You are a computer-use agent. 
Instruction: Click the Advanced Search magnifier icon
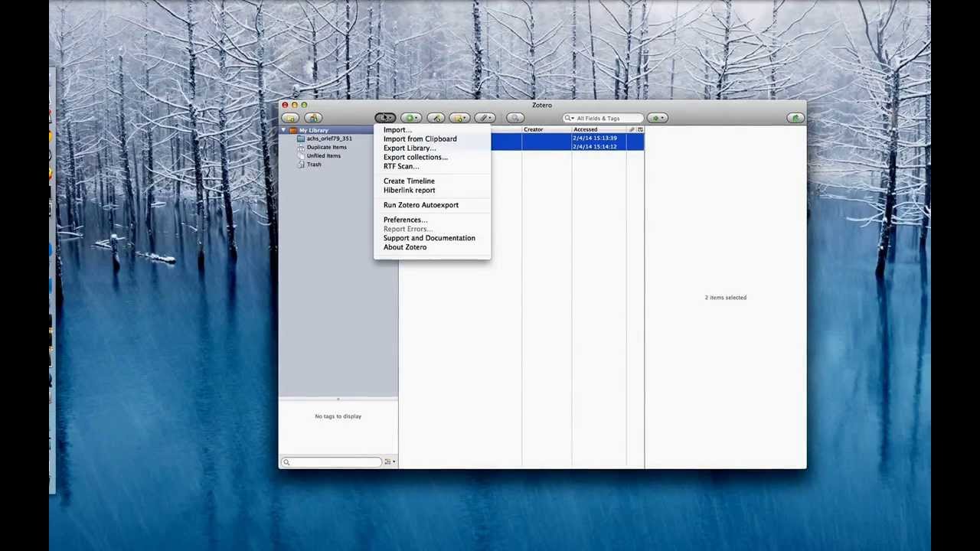(x=514, y=118)
